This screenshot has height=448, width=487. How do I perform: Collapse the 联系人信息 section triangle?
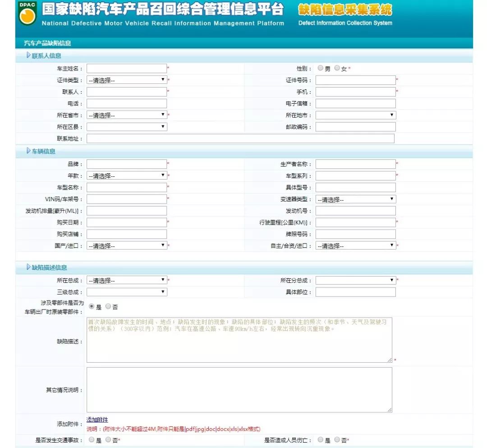pyautogui.click(x=28, y=55)
